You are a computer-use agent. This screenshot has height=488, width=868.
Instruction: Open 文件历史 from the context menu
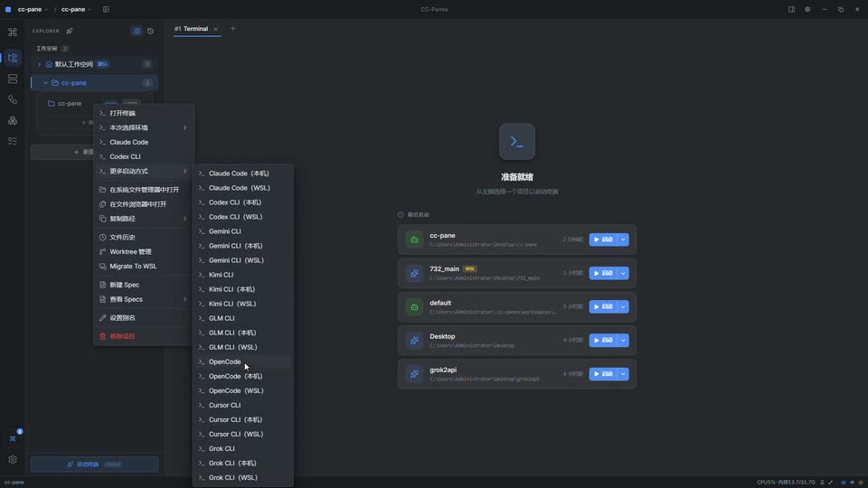144,237
